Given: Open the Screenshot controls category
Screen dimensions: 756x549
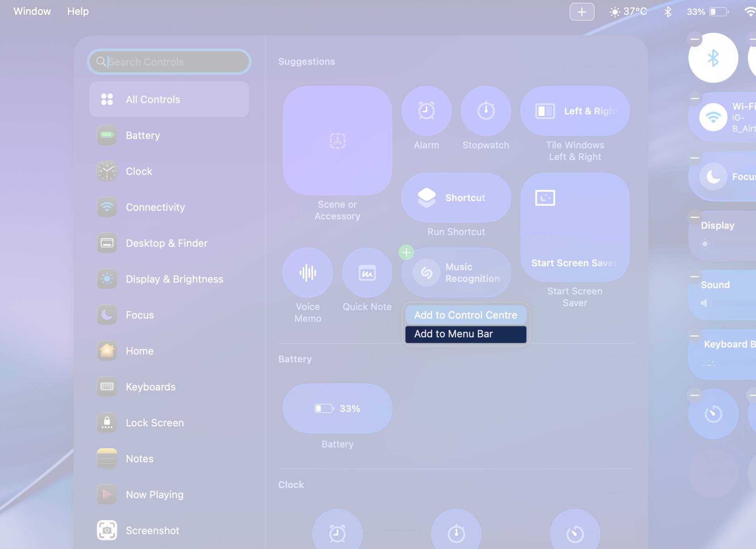Looking at the screenshot, I should pos(152,530).
